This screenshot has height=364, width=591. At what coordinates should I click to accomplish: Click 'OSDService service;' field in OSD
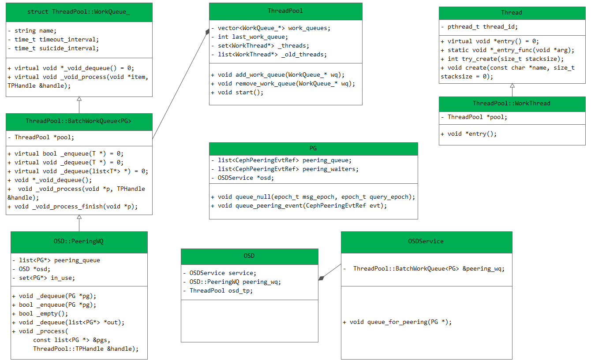tap(220, 273)
